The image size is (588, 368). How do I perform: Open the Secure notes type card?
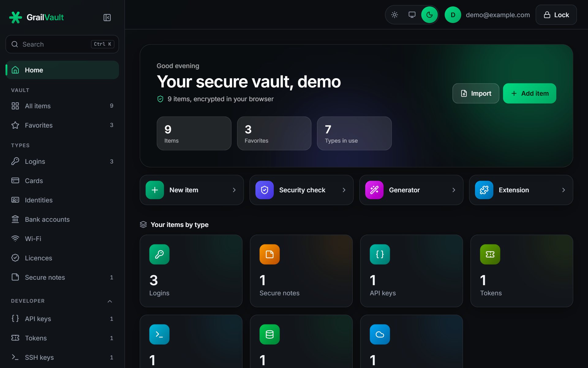coord(301,271)
